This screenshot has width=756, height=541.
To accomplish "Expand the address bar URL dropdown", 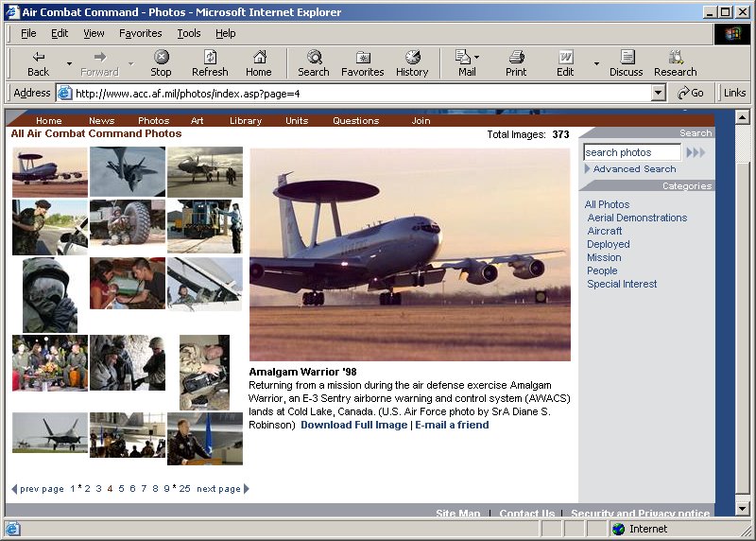I will (x=659, y=93).
